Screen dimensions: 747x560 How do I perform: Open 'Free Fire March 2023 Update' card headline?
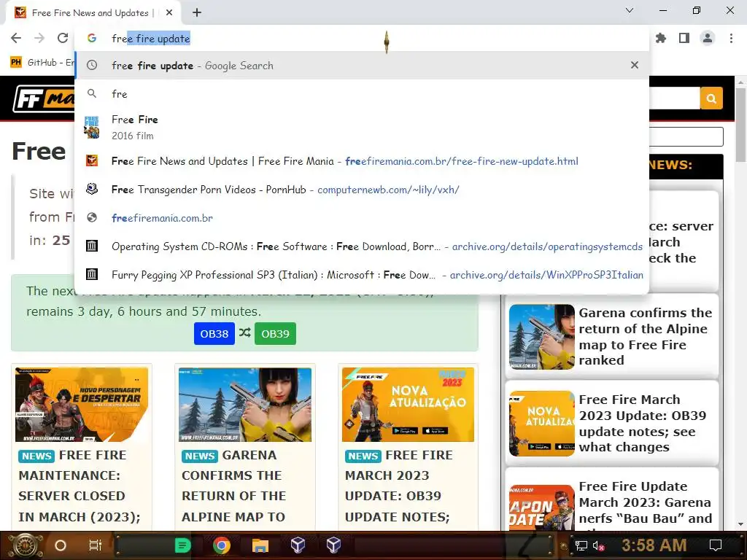tap(399, 486)
